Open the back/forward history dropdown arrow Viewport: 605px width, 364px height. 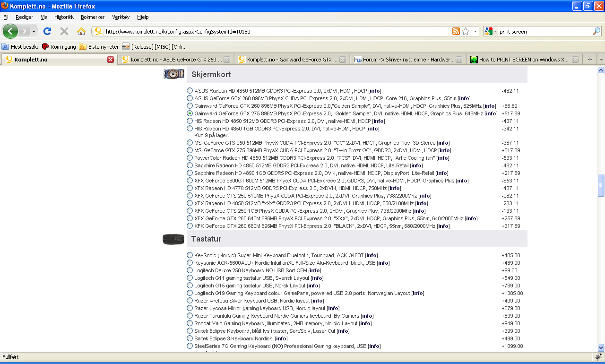(34, 32)
